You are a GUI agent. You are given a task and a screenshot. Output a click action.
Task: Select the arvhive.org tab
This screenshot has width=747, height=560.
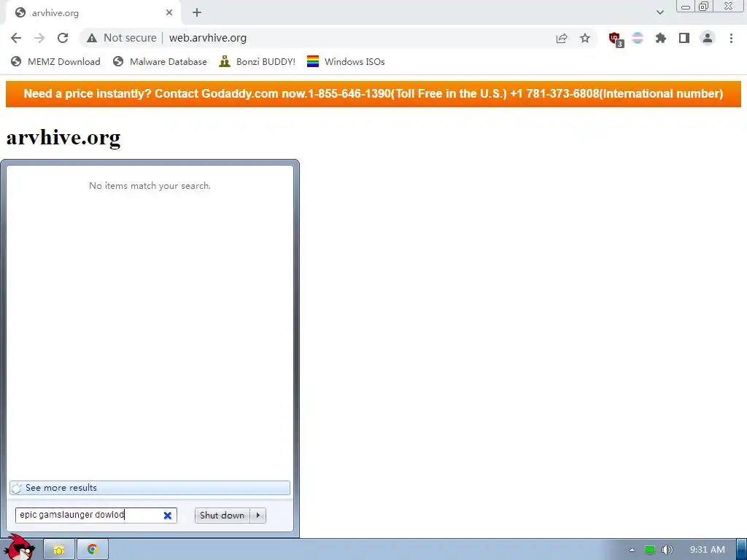[93, 13]
